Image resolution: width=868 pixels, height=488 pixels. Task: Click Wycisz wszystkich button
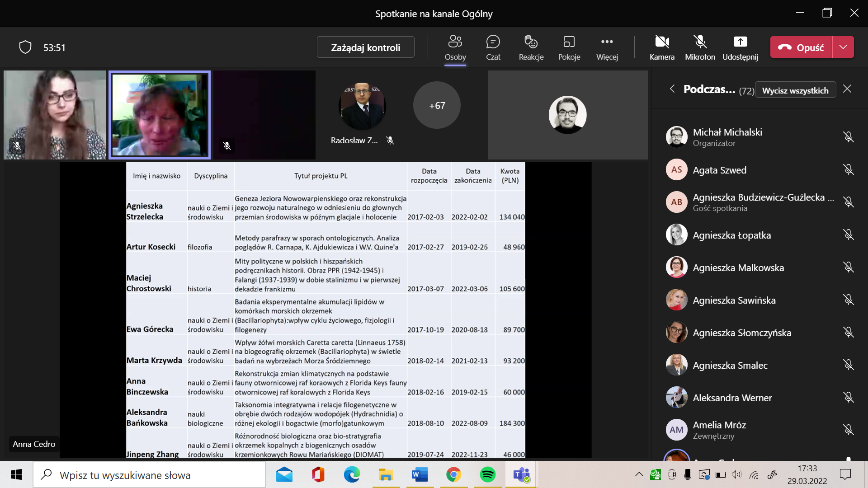tap(795, 90)
